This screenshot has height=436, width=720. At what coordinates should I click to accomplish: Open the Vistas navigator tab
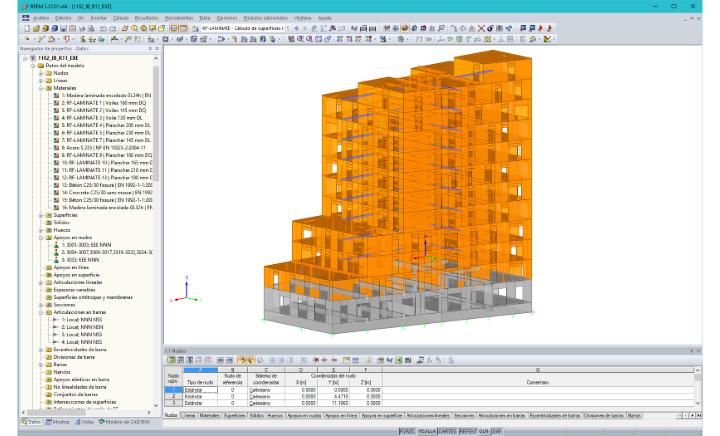(84, 422)
